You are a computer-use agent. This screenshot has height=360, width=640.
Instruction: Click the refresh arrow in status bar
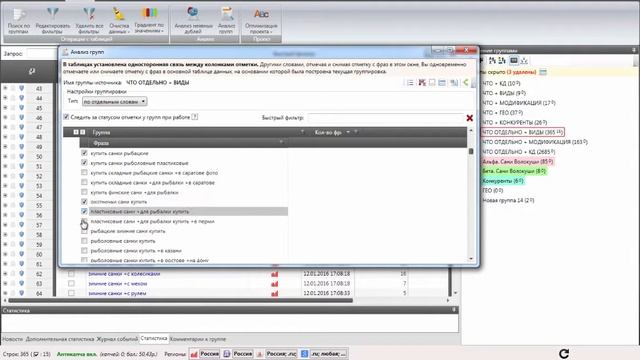564,353
